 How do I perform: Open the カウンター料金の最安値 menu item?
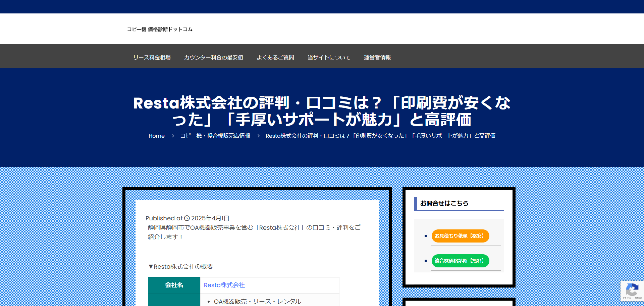[213, 57]
